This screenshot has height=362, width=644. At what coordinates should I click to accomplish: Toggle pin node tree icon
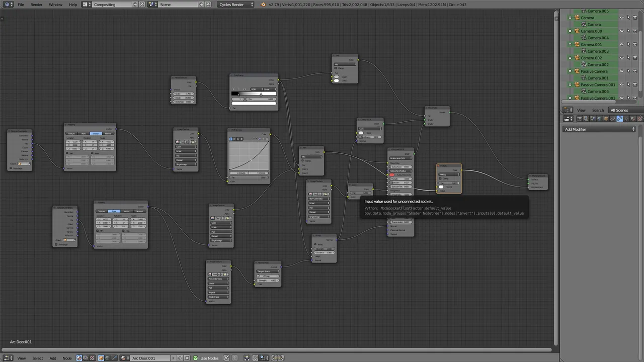(x=226, y=358)
